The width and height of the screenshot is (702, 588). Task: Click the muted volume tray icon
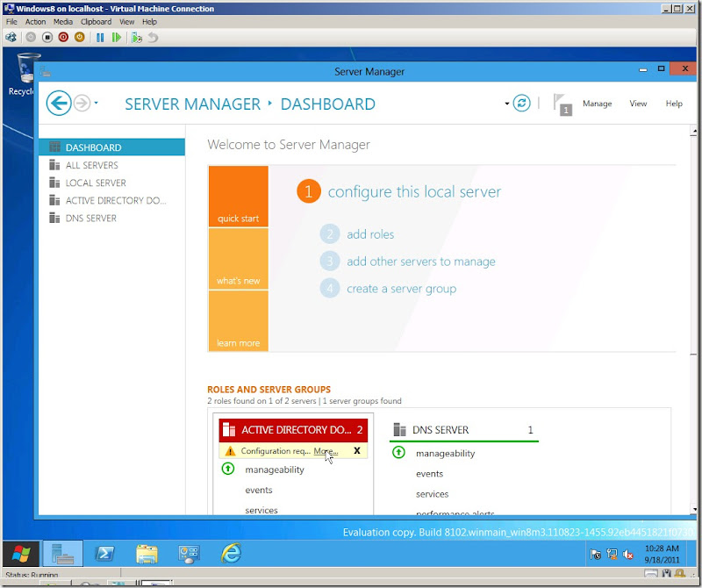(628, 555)
